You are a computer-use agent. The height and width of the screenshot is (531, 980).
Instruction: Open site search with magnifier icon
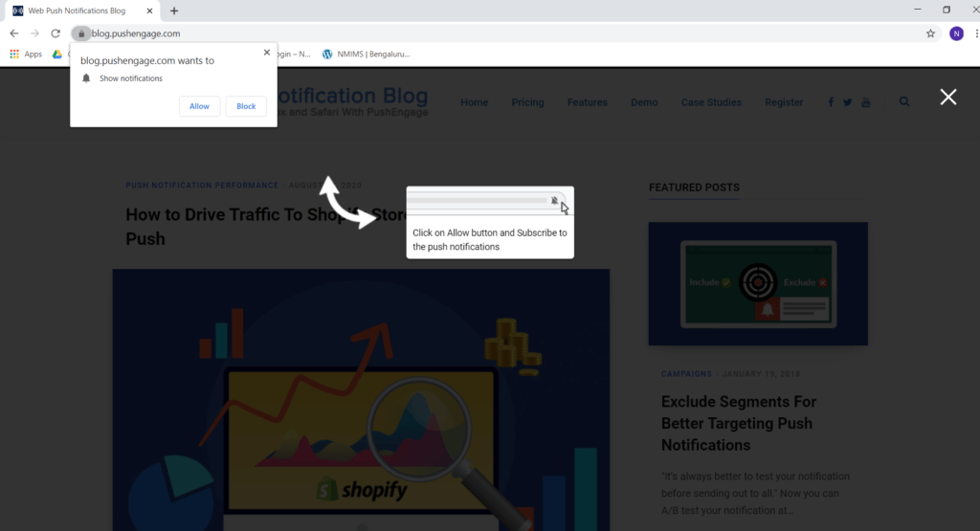click(904, 101)
